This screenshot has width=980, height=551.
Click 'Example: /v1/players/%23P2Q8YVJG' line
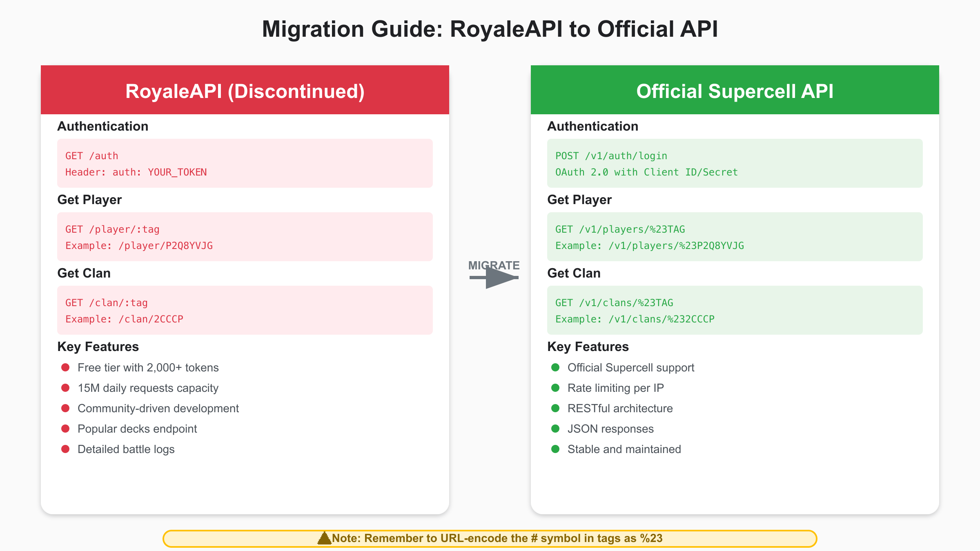[650, 246]
